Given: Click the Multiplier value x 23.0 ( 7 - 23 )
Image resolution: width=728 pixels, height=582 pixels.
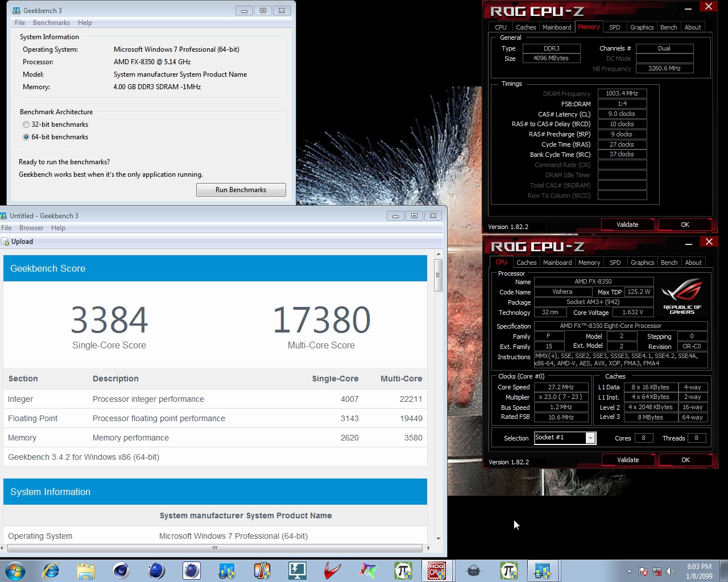Looking at the screenshot, I should point(560,397).
